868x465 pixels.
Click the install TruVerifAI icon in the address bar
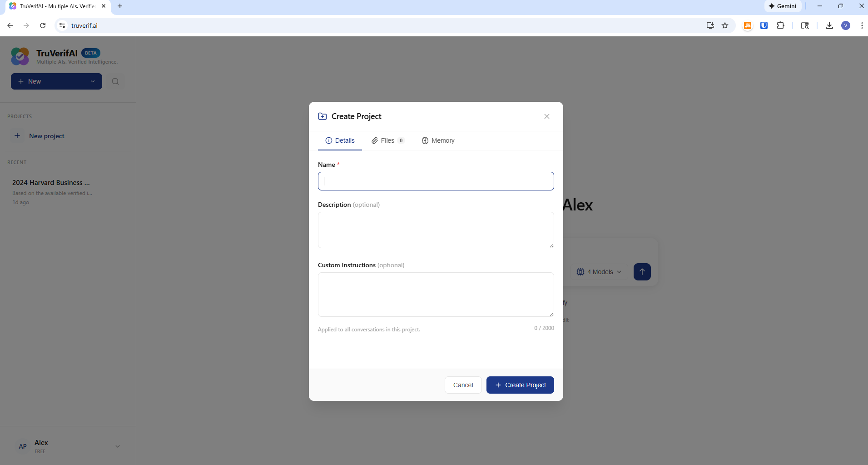(x=709, y=25)
